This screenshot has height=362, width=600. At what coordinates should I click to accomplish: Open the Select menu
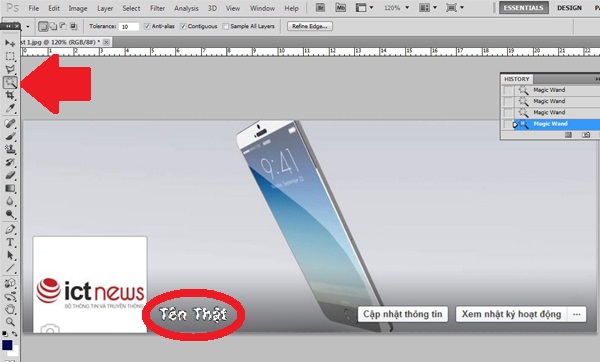[131, 8]
